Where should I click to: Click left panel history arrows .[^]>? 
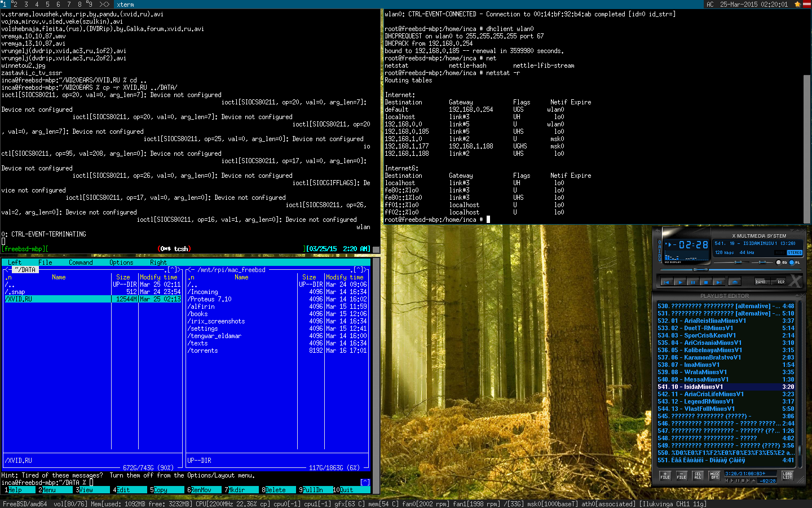pos(172,270)
